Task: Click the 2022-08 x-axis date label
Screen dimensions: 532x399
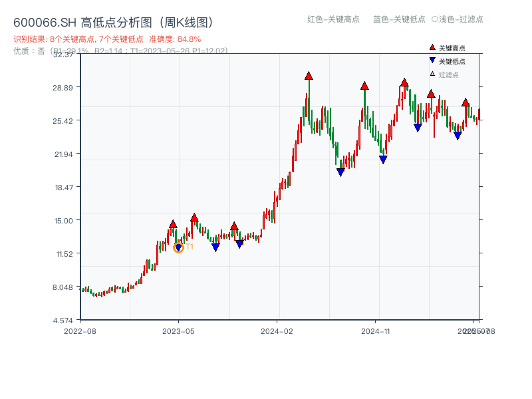Action: 80,331
